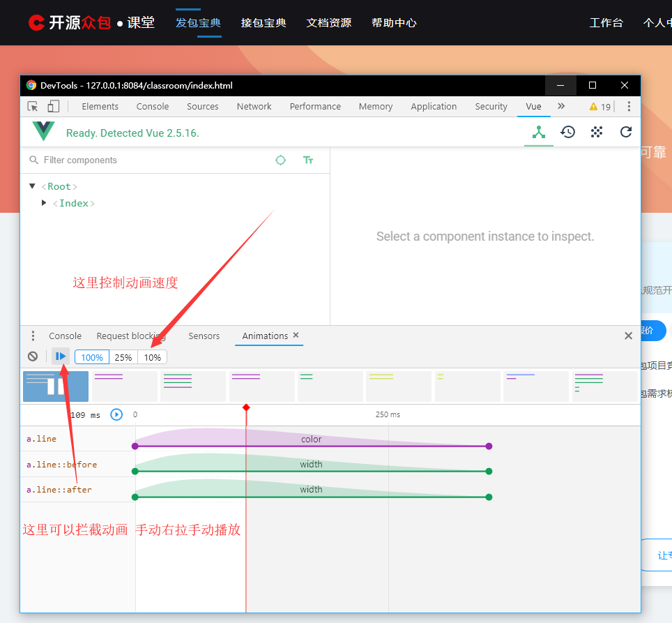Go to 工作台 link in header

click(606, 23)
